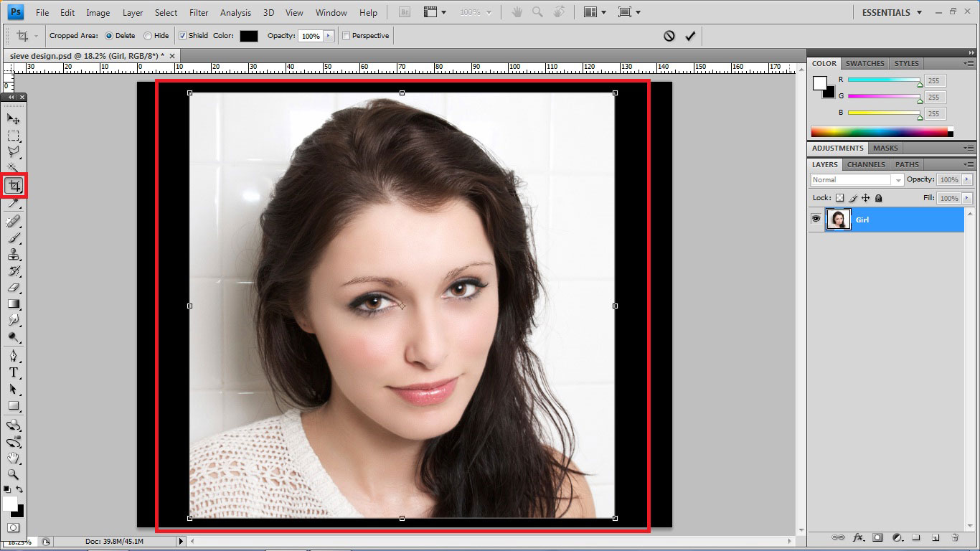980x551 pixels.
Task: Create a new layer group
Action: (916, 537)
